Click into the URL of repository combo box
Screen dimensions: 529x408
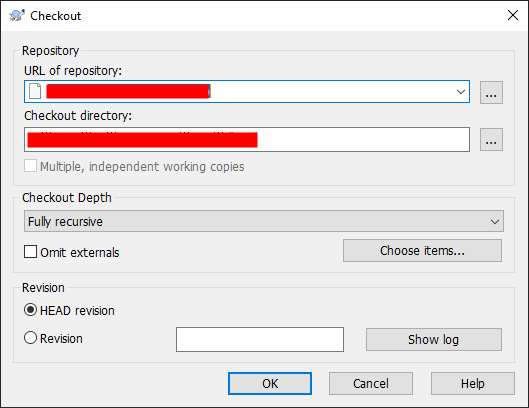(247, 91)
